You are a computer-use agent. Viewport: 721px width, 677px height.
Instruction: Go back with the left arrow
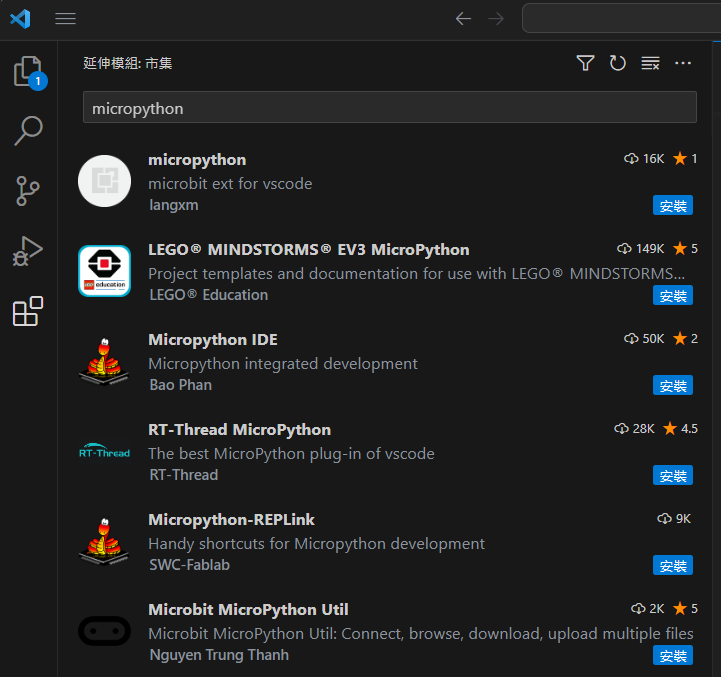click(463, 19)
